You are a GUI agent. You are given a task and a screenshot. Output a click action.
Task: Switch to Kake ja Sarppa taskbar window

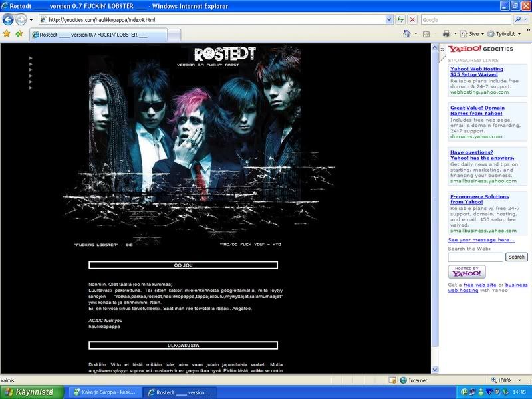(x=105, y=392)
